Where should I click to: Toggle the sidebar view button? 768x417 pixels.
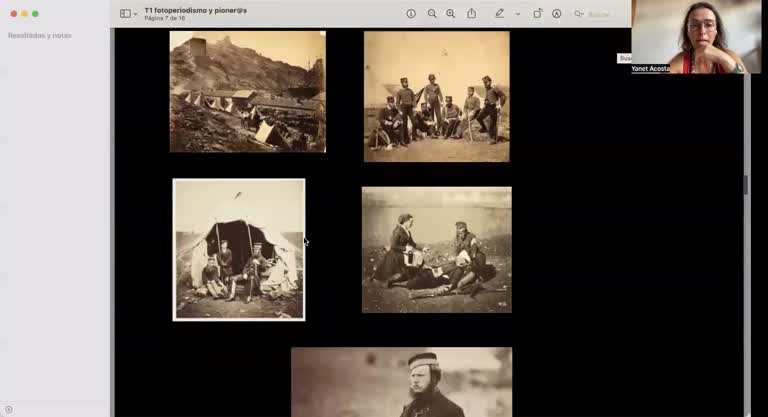[x=125, y=14]
